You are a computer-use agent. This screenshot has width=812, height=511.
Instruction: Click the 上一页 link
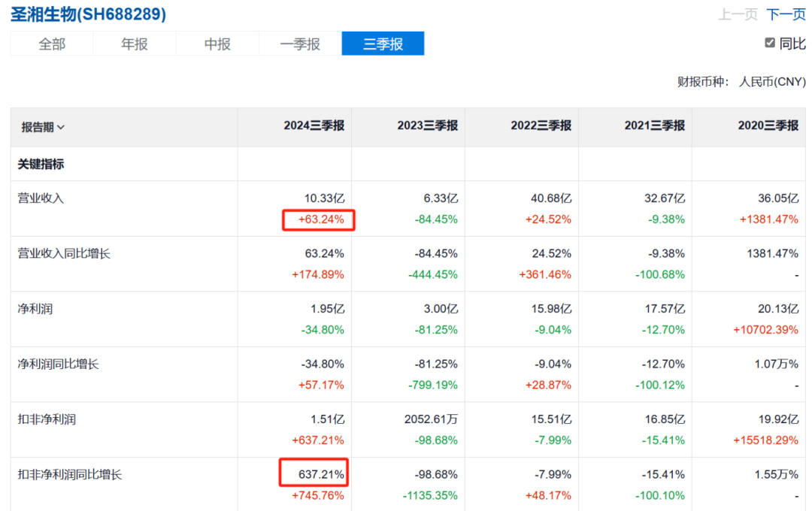coord(738,14)
